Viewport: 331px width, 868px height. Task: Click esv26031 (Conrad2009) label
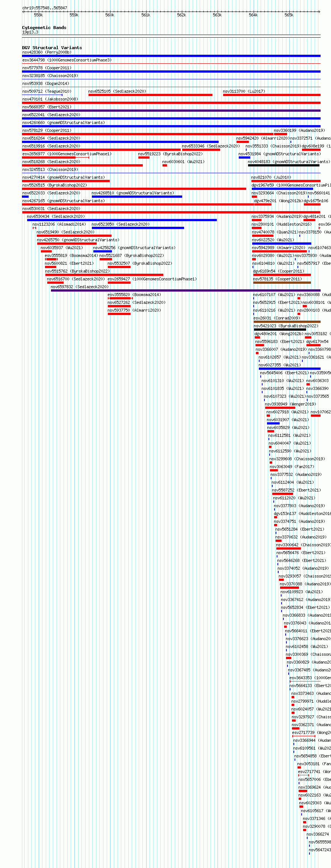(277, 318)
